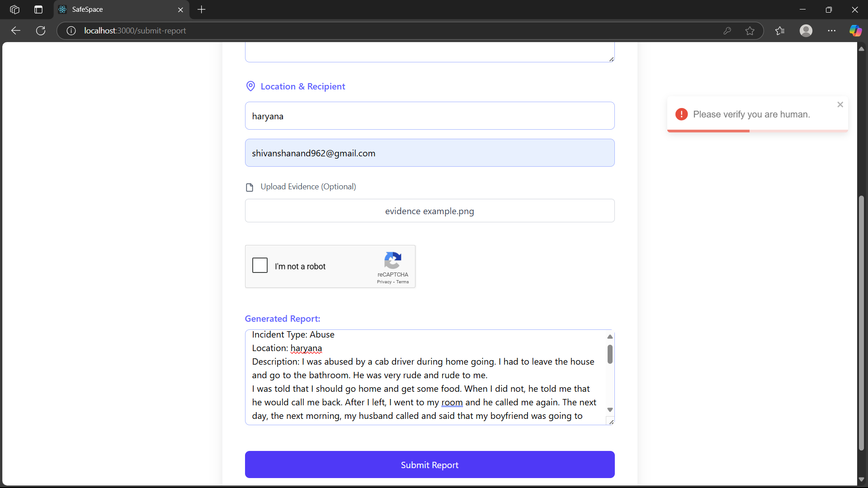Open the tab actions menu icon
Viewport: 868px width, 488px height.
coord(38,9)
